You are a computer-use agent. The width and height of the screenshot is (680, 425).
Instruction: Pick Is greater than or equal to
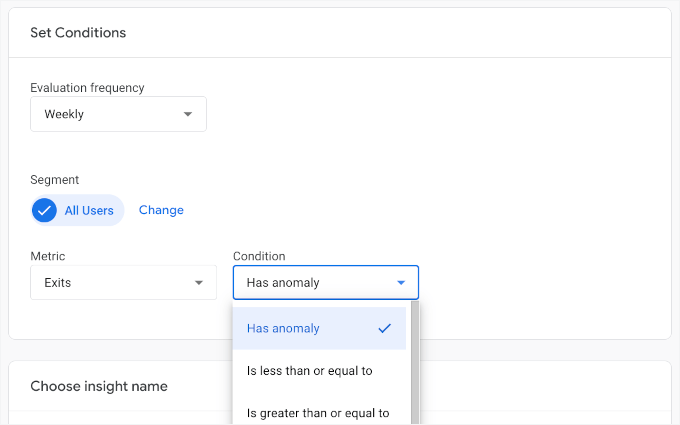pos(318,413)
